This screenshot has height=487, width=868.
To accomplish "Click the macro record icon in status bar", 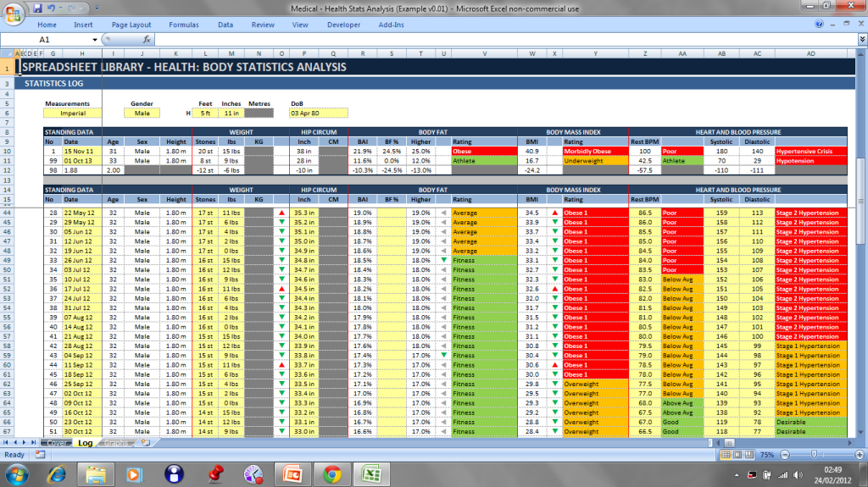I will tap(40, 454).
